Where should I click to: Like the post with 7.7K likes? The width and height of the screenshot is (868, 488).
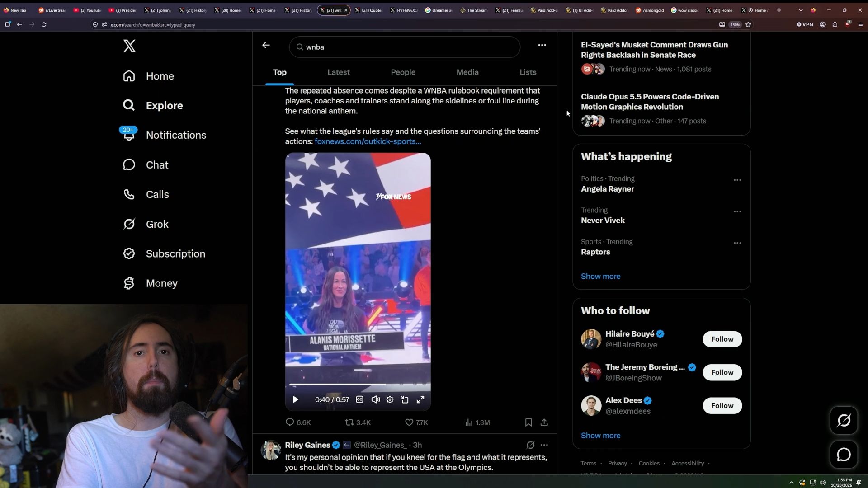[416, 422]
